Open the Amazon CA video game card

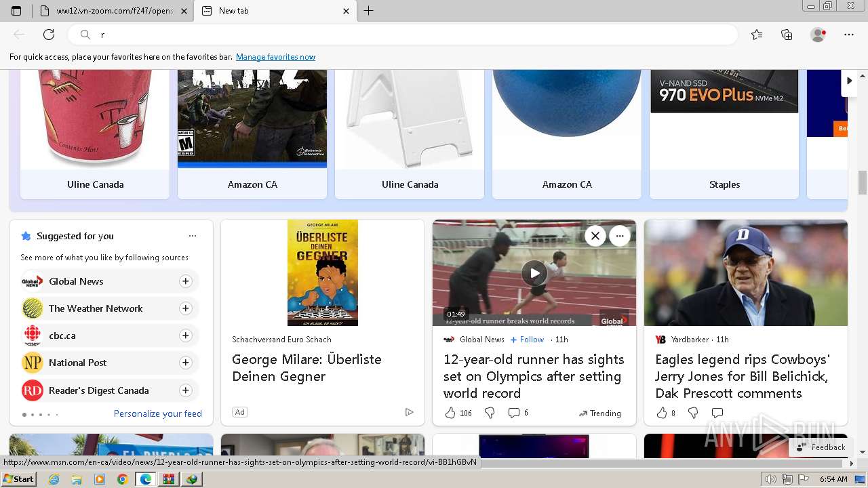(x=252, y=134)
